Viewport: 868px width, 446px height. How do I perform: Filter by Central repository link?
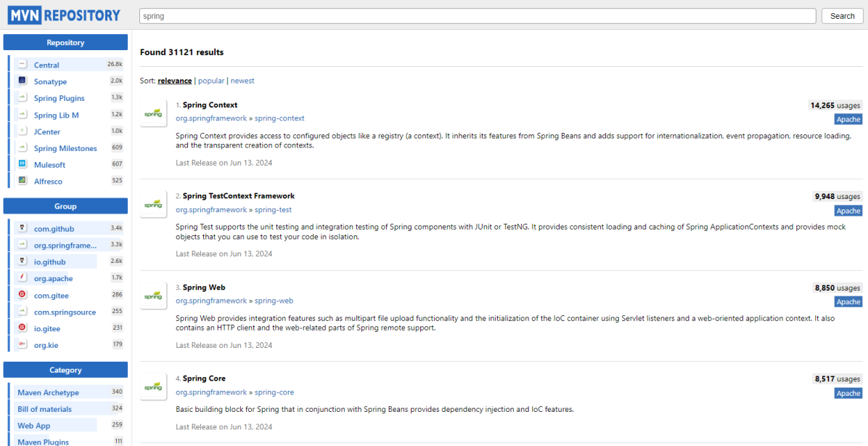click(46, 65)
